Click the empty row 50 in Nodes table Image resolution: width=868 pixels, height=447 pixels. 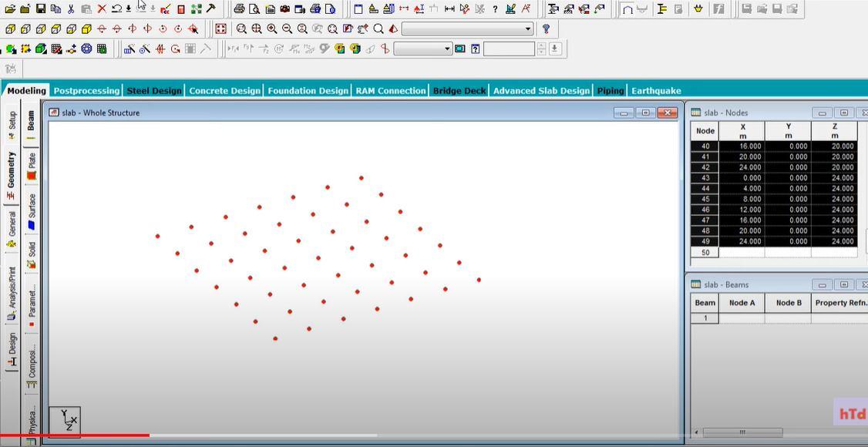[x=774, y=252]
